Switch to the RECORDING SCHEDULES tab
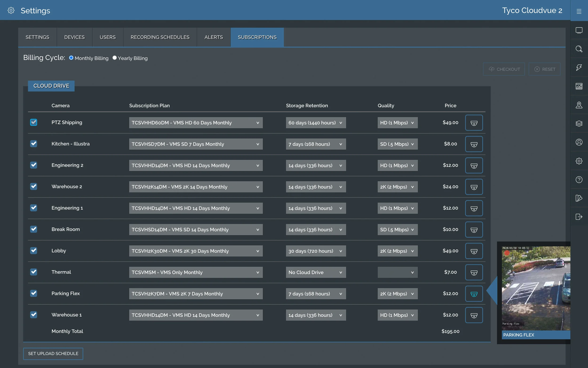 [160, 37]
